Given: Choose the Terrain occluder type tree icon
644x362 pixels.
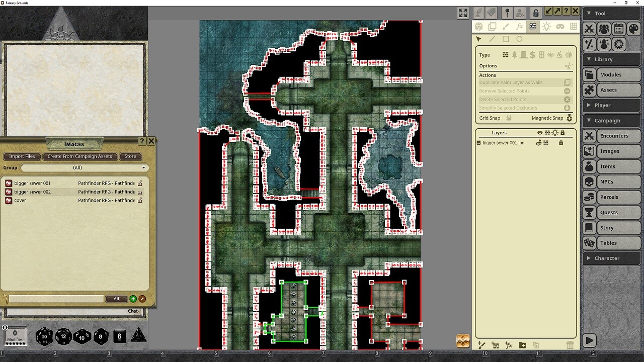Looking at the screenshot, I should 515,55.
